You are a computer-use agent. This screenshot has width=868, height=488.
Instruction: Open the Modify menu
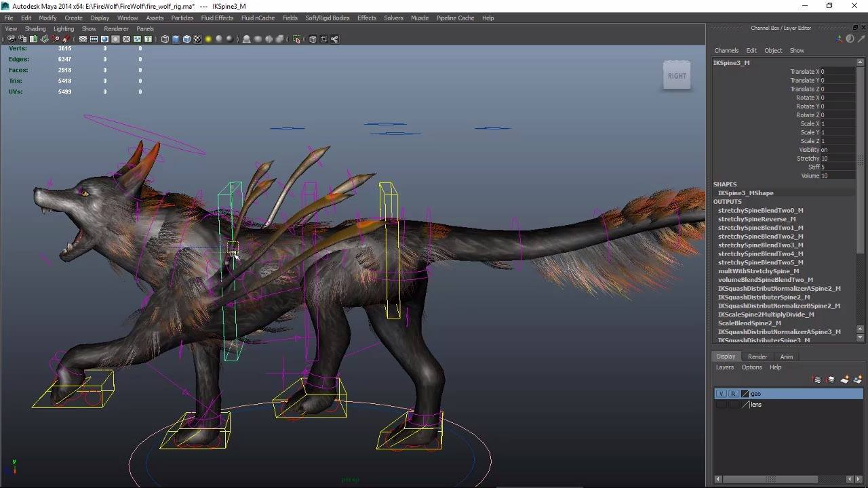tap(47, 18)
